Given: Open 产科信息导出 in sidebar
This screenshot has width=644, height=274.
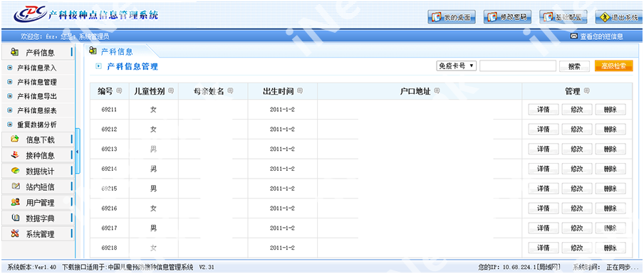Looking at the screenshot, I should click(36, 97).
